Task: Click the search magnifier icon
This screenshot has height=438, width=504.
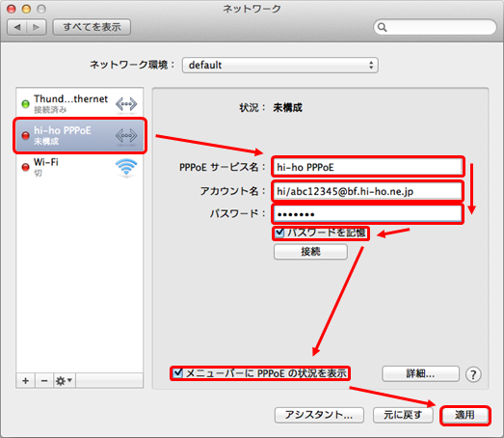Action: pos(382,27)
